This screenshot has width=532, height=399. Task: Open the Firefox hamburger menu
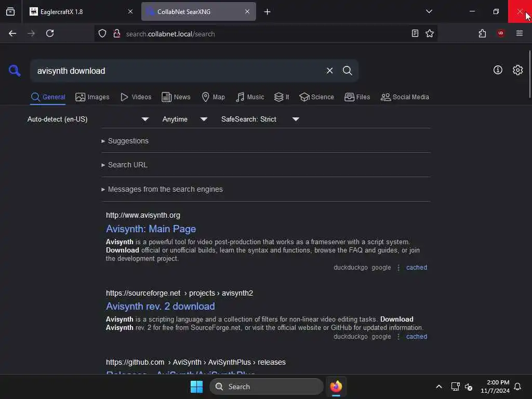[x=519, y=33]
